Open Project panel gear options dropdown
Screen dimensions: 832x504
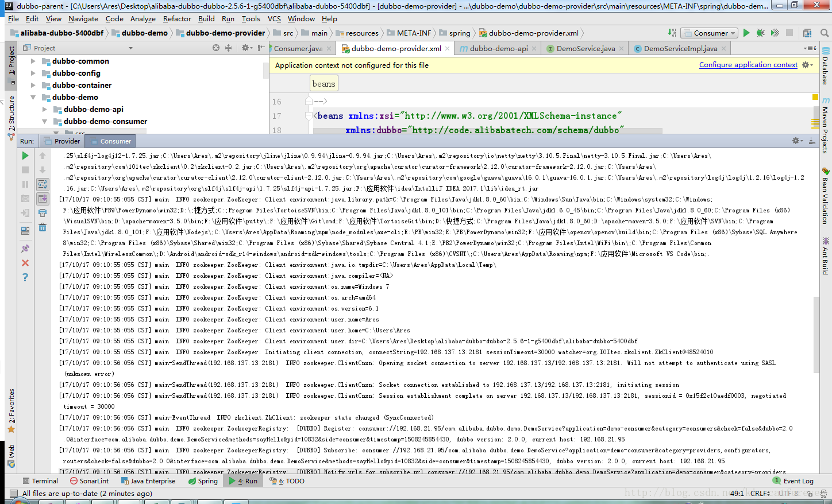247,48
